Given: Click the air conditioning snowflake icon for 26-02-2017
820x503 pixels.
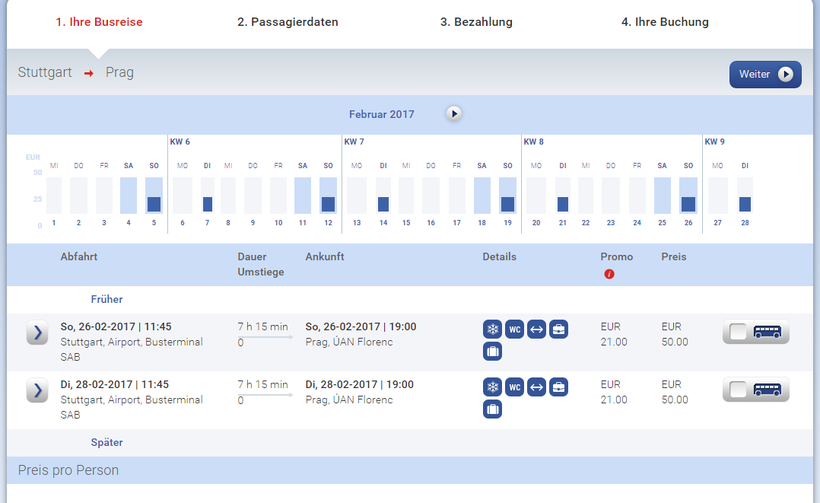Looking at the screenshot, I should click(492, 330).
